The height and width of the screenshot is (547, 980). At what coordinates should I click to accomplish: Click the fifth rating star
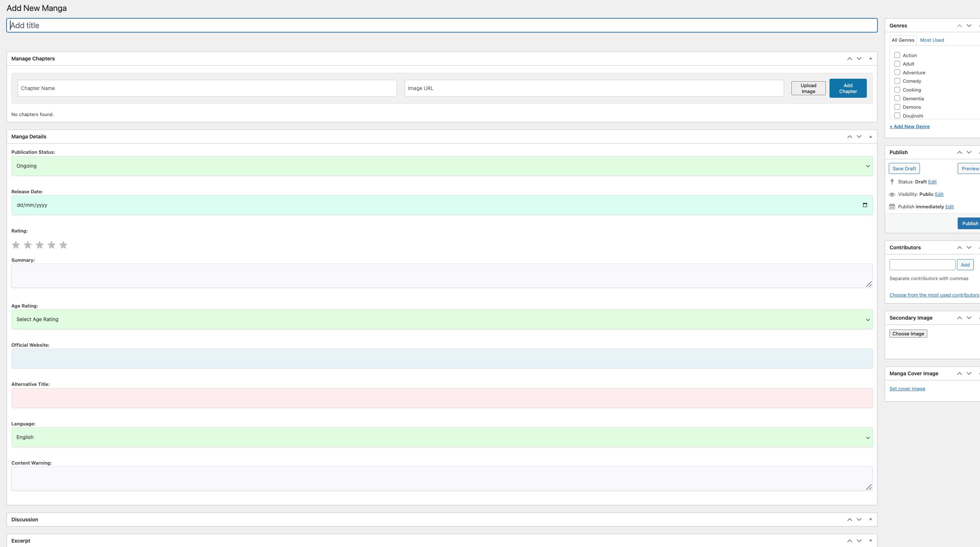tap(63, 245)
